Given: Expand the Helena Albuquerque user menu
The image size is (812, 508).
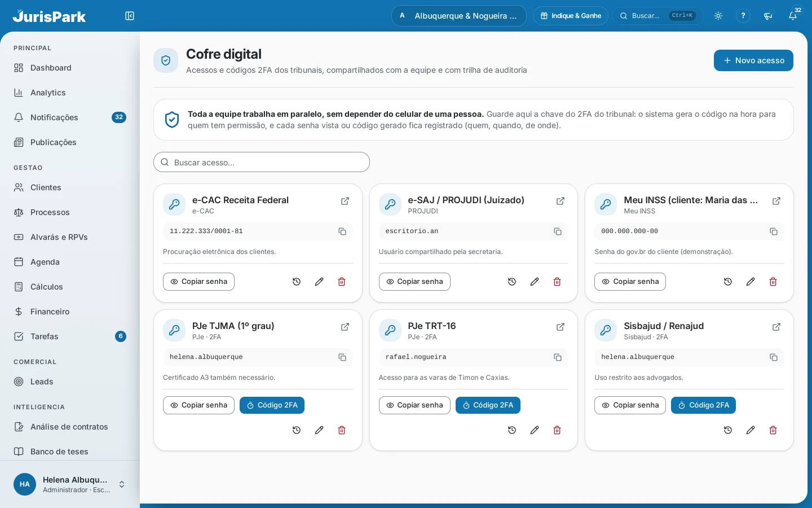Looking at the screenshot, I should tap(70, 484).
